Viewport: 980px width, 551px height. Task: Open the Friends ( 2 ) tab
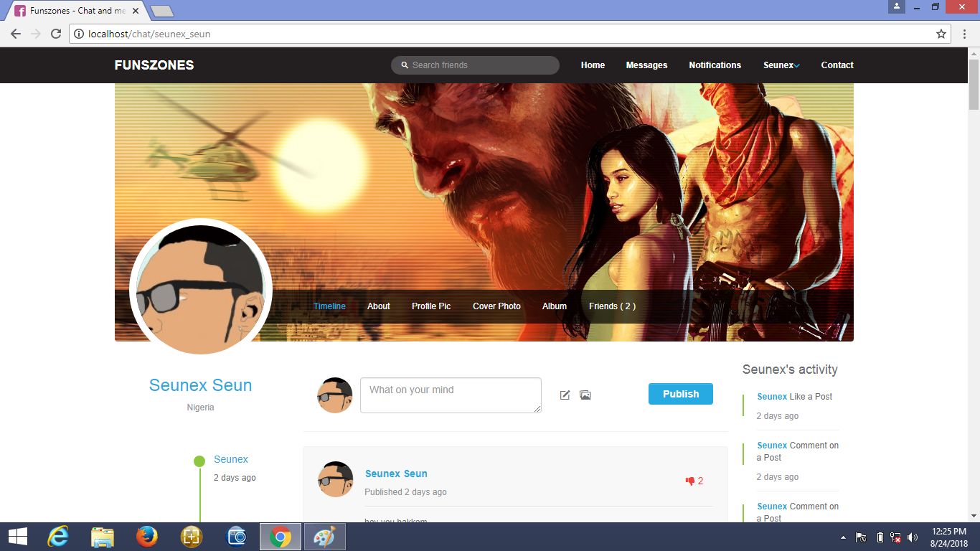612,306
